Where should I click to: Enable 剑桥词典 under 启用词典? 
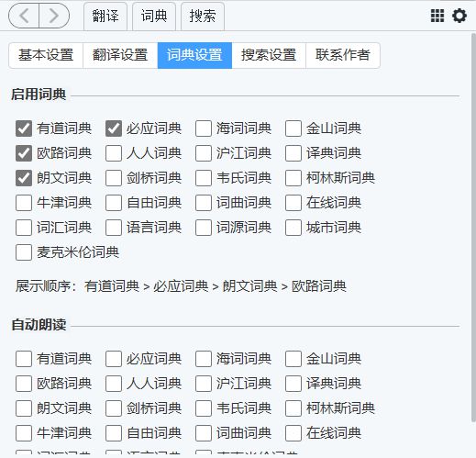[114, 178]
